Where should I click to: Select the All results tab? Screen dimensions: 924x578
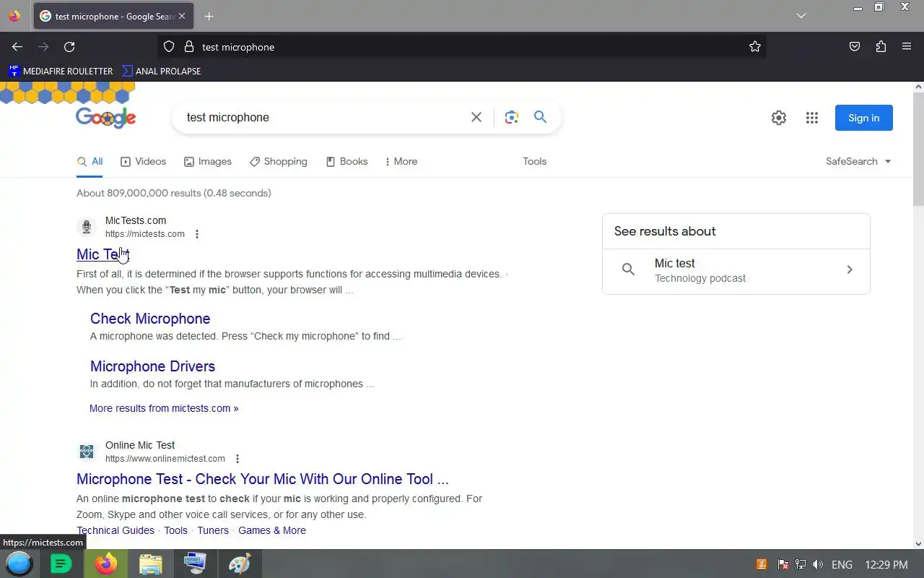click(x=90, y=162)
